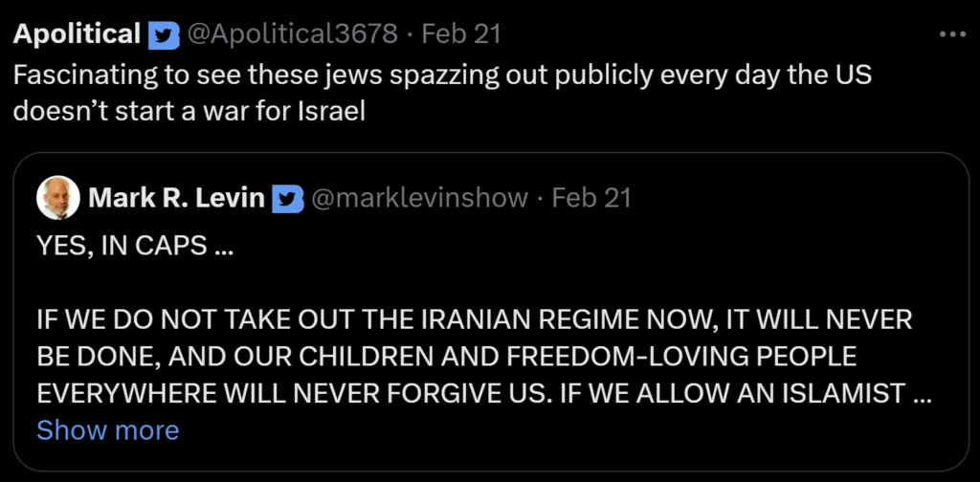The width and height of the screenshot is (980, 482).
Task: Open the Apolitical profile name
Action: (x=77, y=35)
